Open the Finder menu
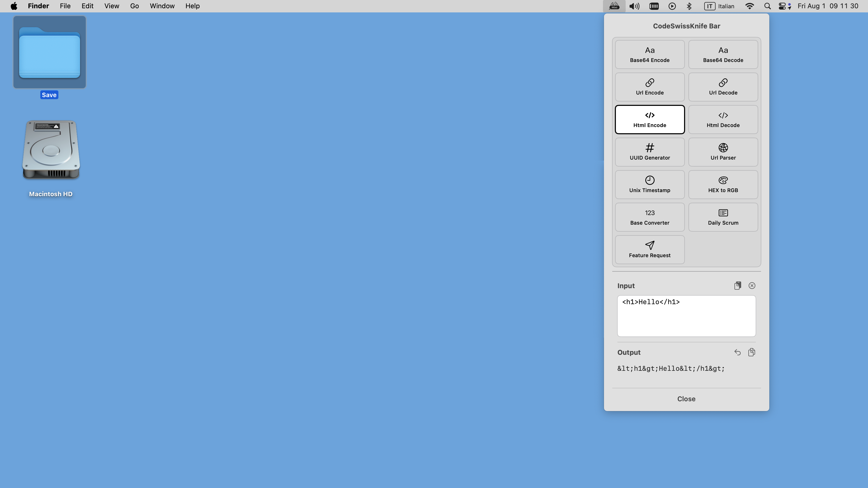 pyautogui.click(x=38, y=6)
